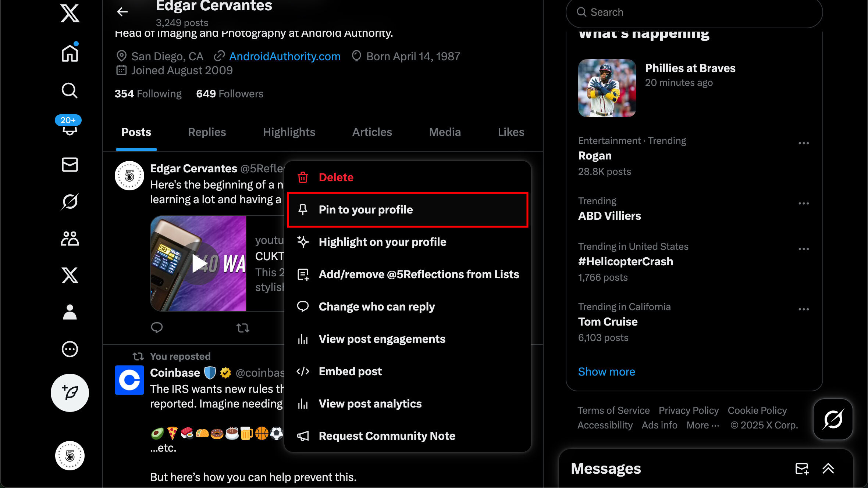
Task: Click the compose post feather button
Action: [70, 392]
